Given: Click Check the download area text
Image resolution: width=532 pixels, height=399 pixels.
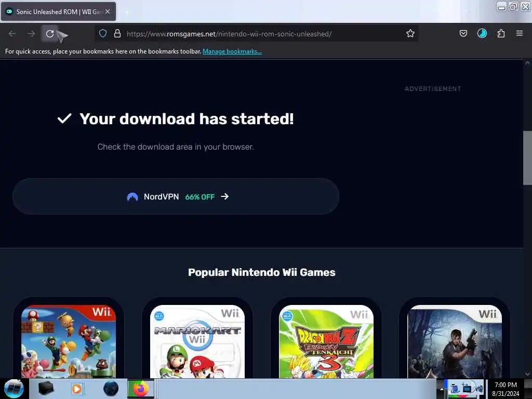Looking at the screenshot, I should coord(176,147).
